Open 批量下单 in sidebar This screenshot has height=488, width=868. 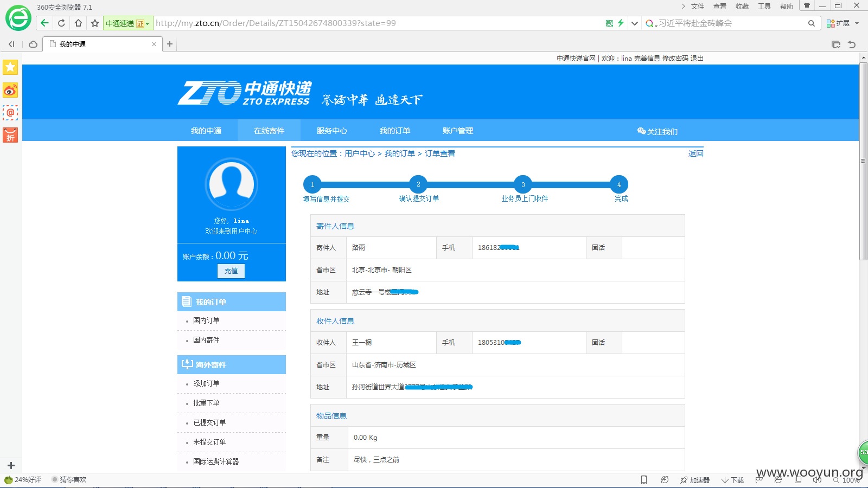(206, 403)
